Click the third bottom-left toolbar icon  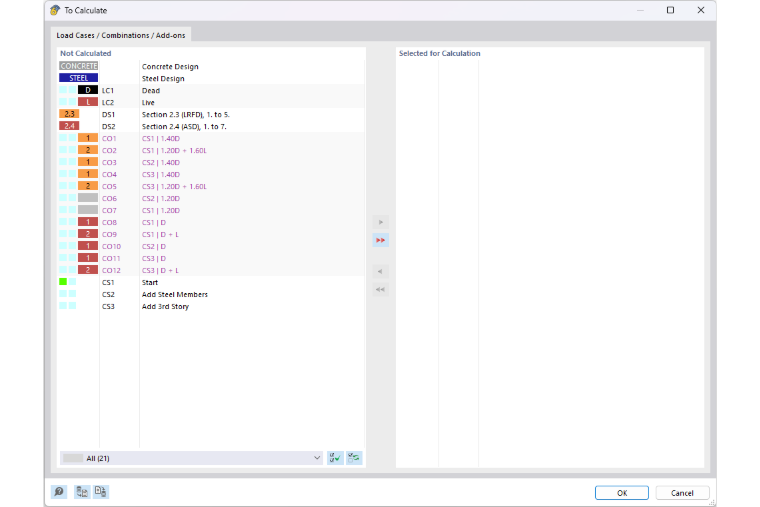101,492
